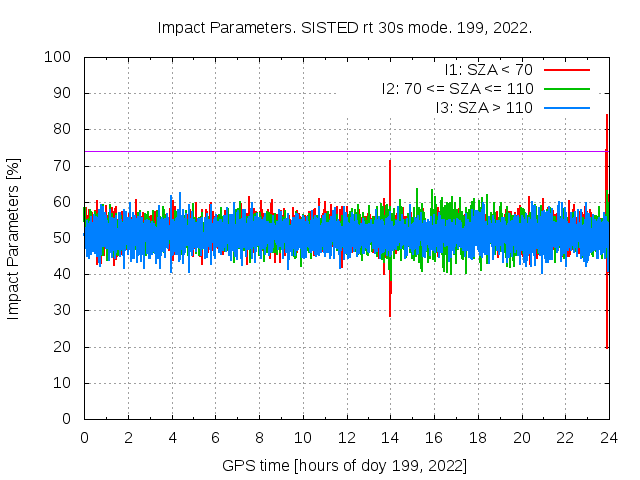
Task: Click the blue I3 legend line sample
Action: pos(565,107)
